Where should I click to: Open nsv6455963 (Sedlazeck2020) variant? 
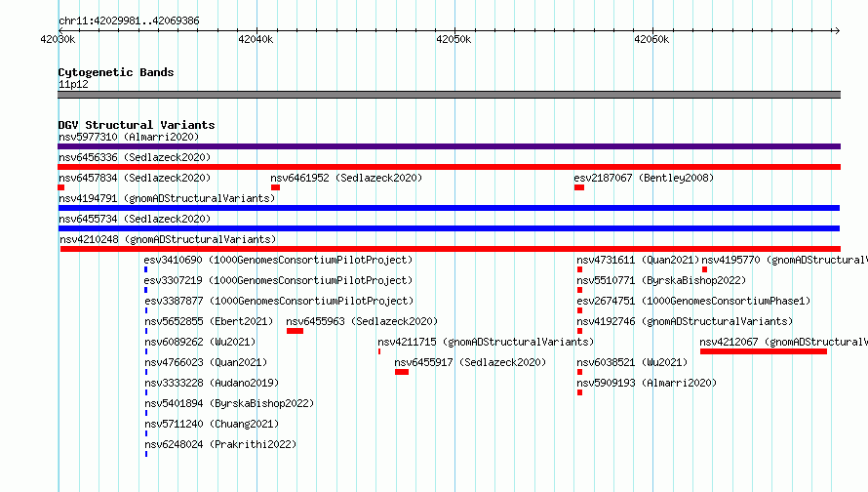[362, 321]
